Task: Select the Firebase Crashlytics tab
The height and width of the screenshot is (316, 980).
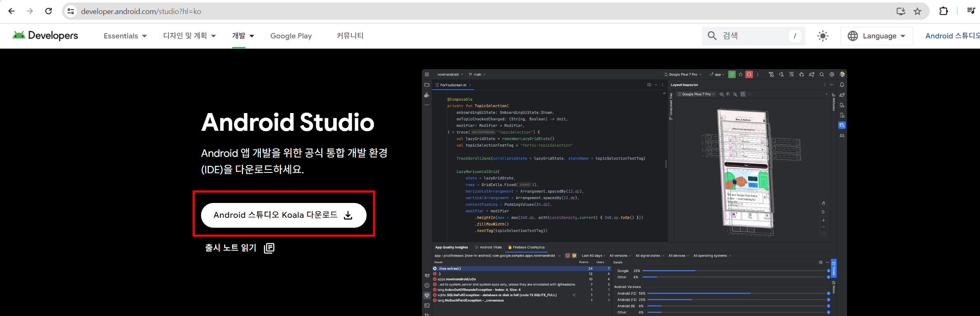Action: point(526,248)
